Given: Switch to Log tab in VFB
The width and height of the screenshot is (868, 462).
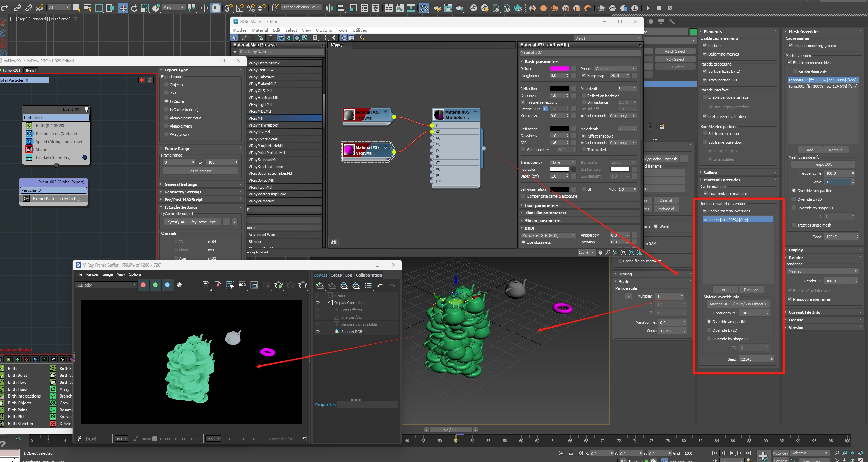Looking at the screenshot, I should pos(348,275).
